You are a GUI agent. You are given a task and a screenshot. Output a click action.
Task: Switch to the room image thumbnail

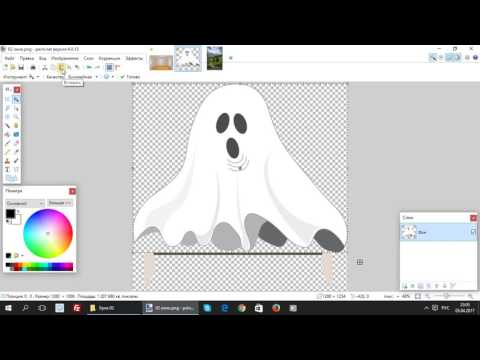(161, 62)
